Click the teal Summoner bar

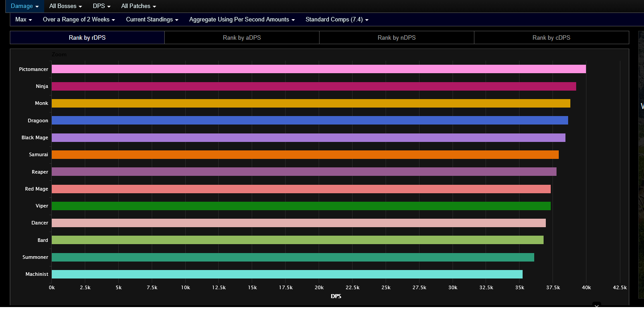pyautogui.click(x=293, y=257)
